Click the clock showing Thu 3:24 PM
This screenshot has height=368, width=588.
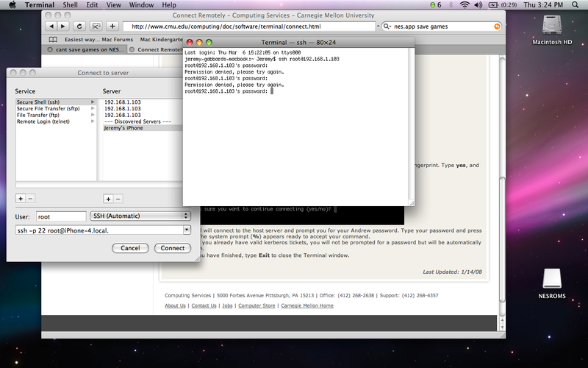tap(543, 5)
